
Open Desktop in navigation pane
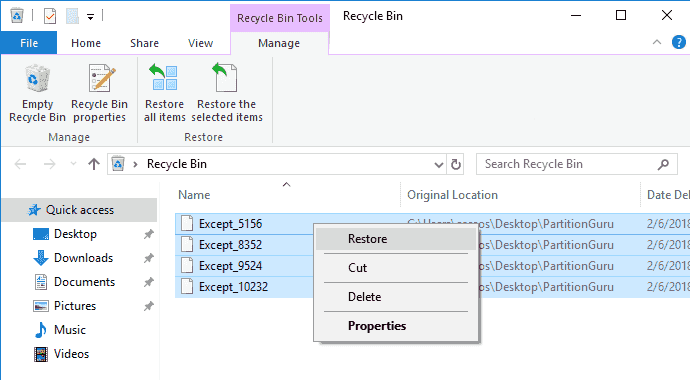[x=75, y=234]
